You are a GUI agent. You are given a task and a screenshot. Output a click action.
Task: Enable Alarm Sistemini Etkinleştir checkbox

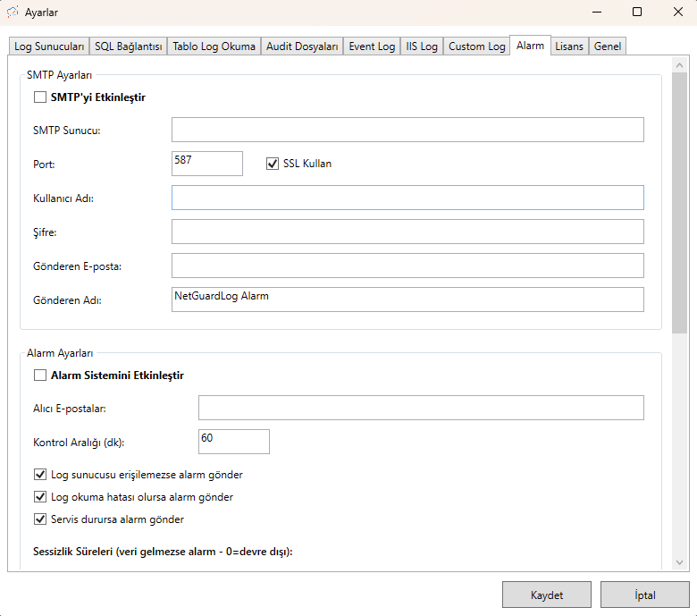(x=40, y=376)
